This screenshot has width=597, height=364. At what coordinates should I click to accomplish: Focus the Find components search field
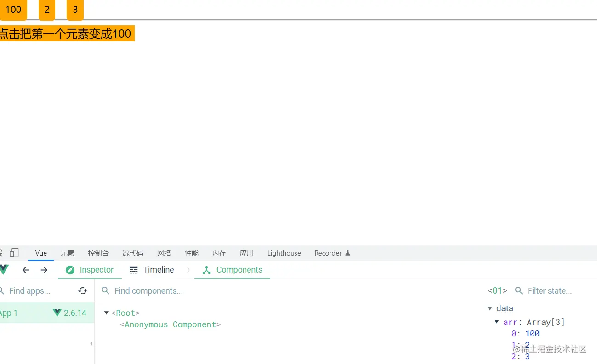click(x=289, y=291)
